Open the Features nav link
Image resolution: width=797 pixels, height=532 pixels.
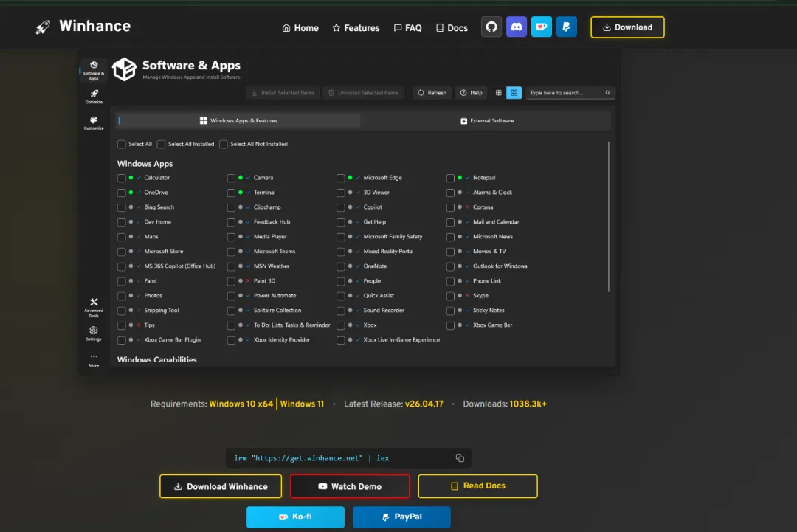[356, 28]
